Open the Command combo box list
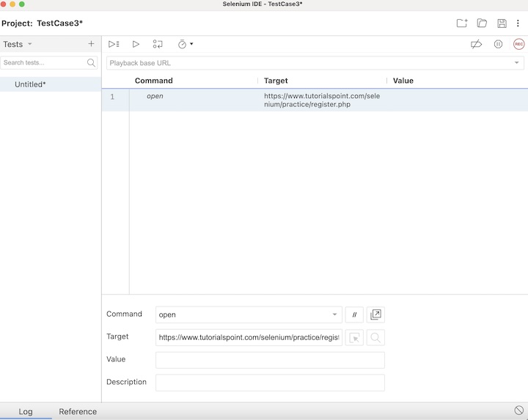The image size is (528, 420). point(334,314)
